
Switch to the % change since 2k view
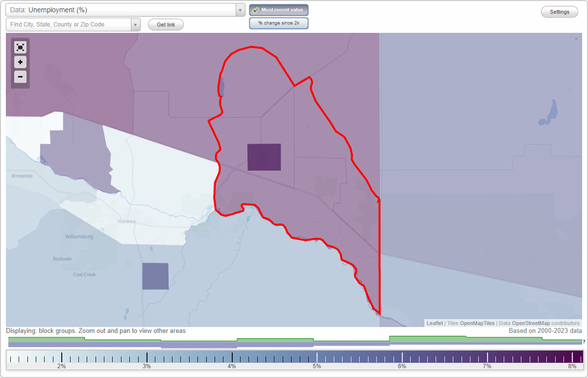[278, 23]
